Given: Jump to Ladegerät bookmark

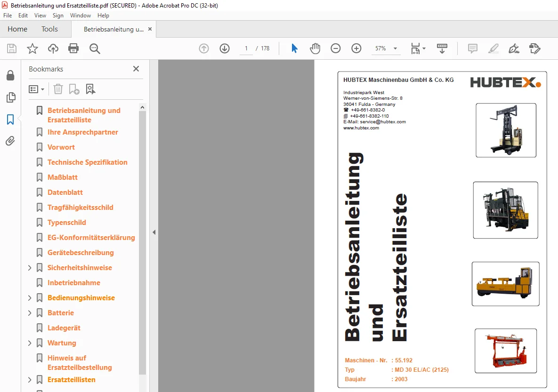Looking at the screenshot, I should click(64, 328).
